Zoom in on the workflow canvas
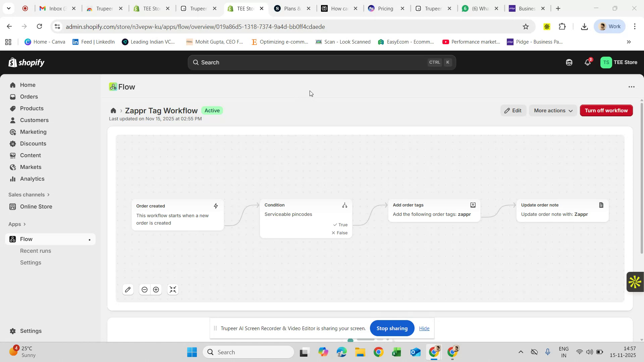644x362 pixels. 156,289
